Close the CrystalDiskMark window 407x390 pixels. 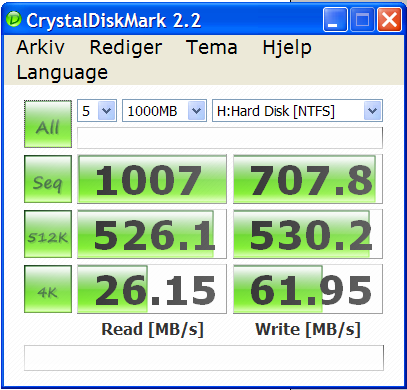coord(389,20)
